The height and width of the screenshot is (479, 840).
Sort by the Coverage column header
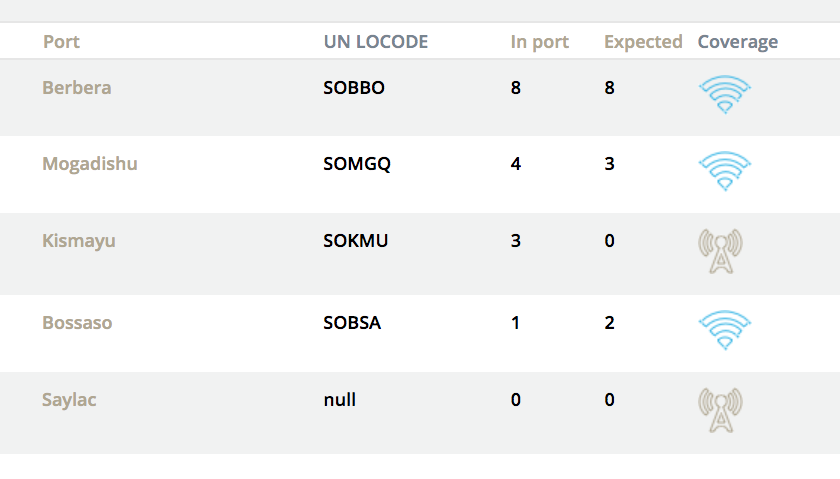tap(737, 42)
